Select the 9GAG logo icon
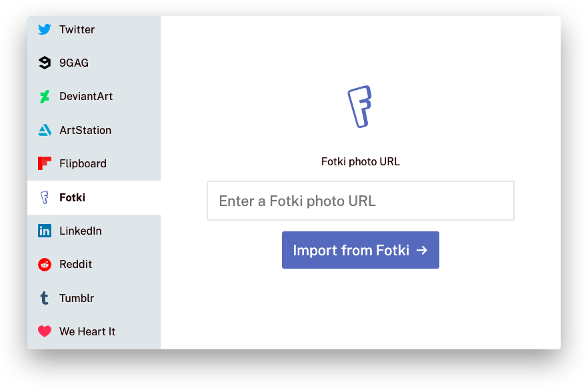The height and width of the screenshot is (388, 588). pyautogui.click(x=45, y=63)
